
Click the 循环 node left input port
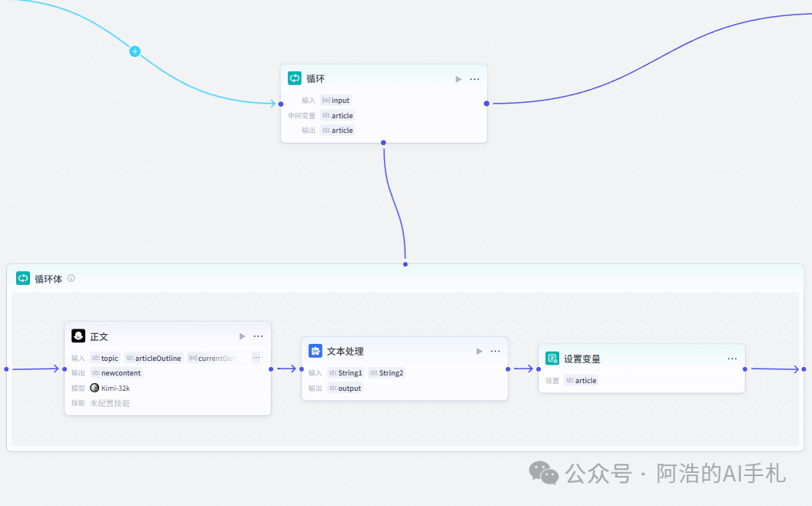280,104
